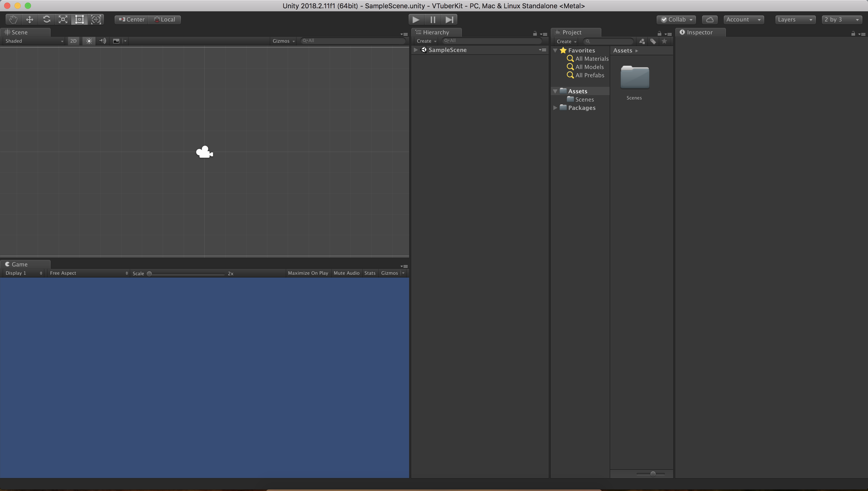The image size is (868, 491).
Task: Select the Rotate tool
Action: [x=46, y=20]
